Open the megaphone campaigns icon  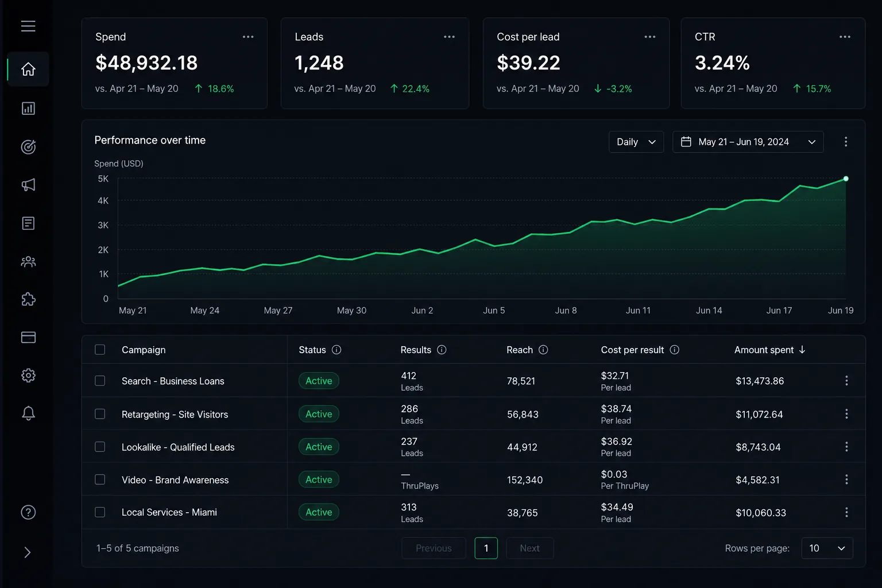tap(28, 185)
